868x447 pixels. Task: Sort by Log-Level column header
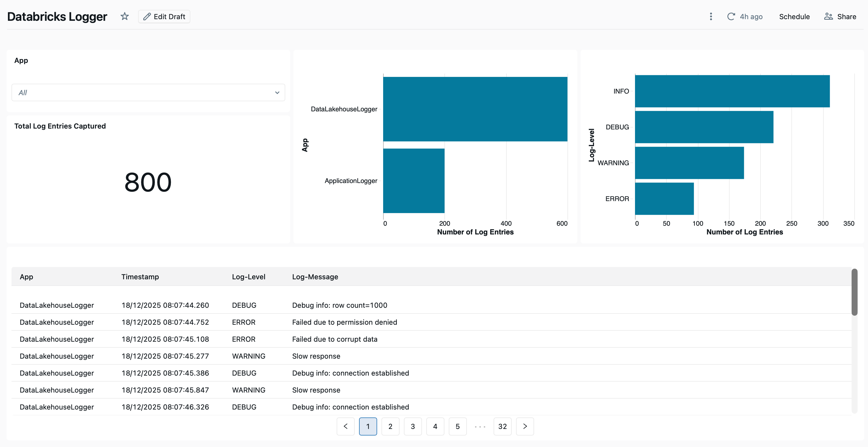coord(248,277)
